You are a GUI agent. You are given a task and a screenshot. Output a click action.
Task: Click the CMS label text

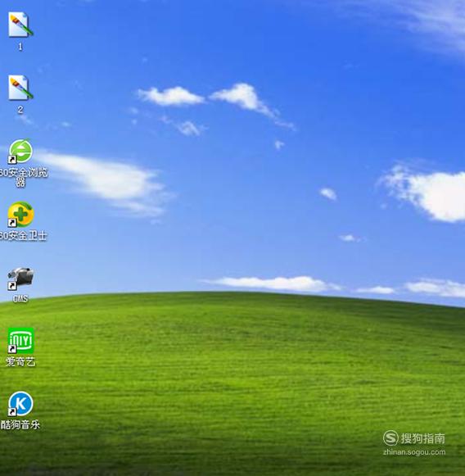pyautogui.click(x=20, y=299)
